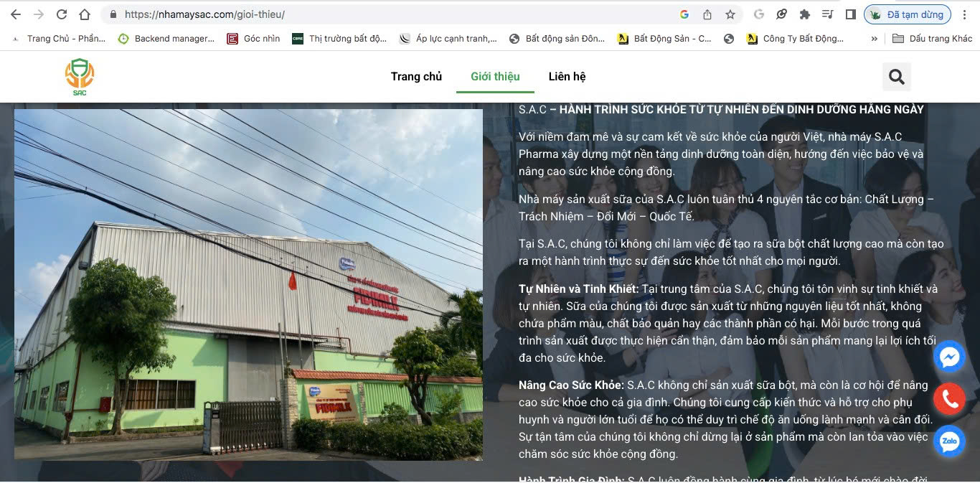980x483 pixels.
Task: Open the Messenger chat floating button
Action: click(x=950, y=357)
